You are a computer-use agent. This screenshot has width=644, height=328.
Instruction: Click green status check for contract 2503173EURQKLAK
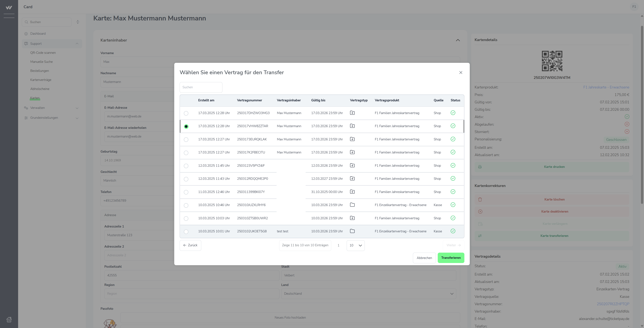(453, 139)
